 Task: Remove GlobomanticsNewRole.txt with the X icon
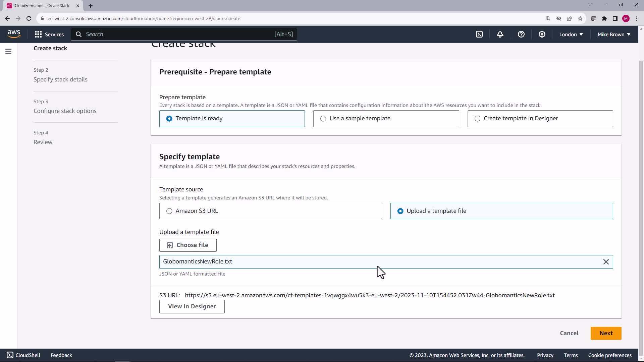point(606,262)
